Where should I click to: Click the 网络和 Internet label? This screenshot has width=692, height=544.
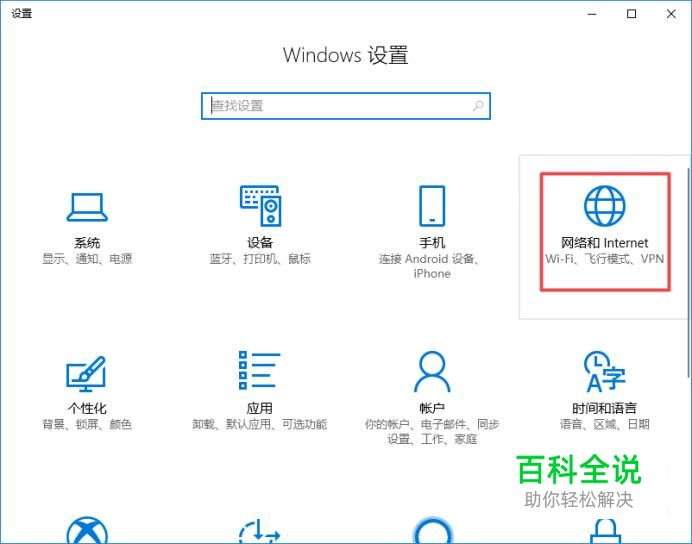pyautogui.click(x=605, y=243)
